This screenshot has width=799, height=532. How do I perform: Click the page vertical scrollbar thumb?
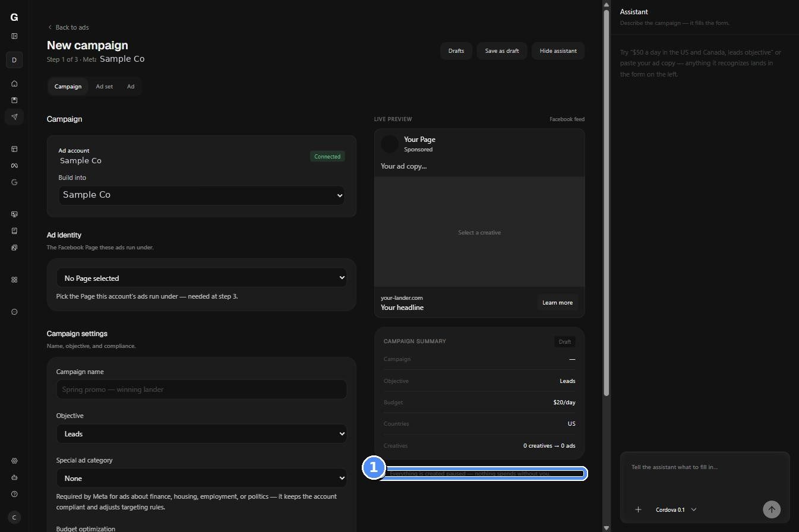point(607,202)
